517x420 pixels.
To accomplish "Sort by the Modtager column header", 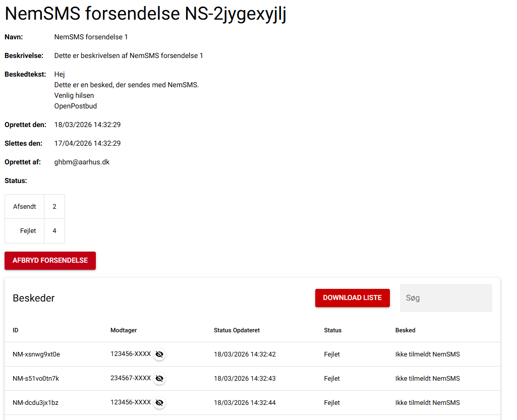I will coord(124,330).
